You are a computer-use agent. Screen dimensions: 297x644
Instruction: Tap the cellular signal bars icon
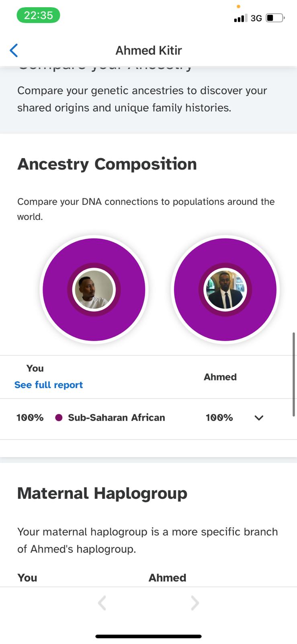(x=240, y=18)
